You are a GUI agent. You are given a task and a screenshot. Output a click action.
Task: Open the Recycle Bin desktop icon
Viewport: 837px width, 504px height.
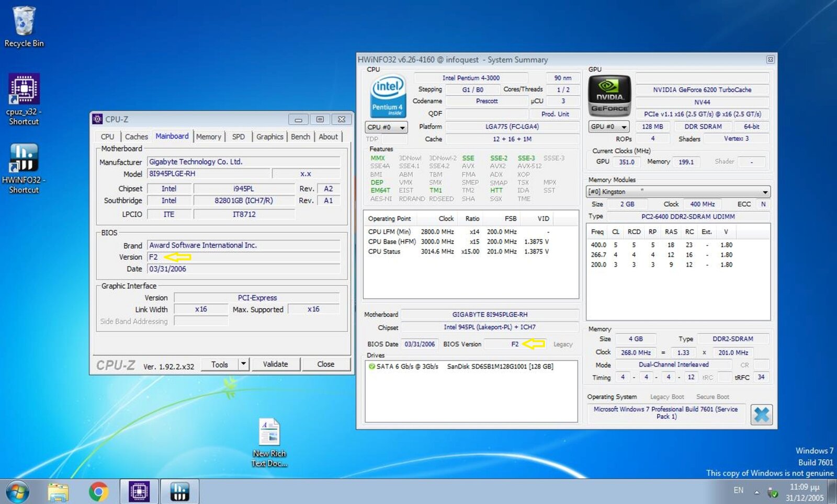click(24, 26)
